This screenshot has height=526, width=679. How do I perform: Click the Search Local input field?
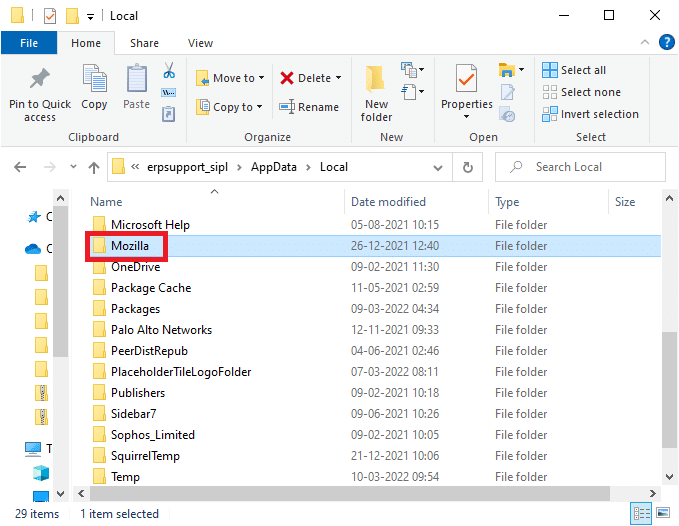(x=580, y=167)
